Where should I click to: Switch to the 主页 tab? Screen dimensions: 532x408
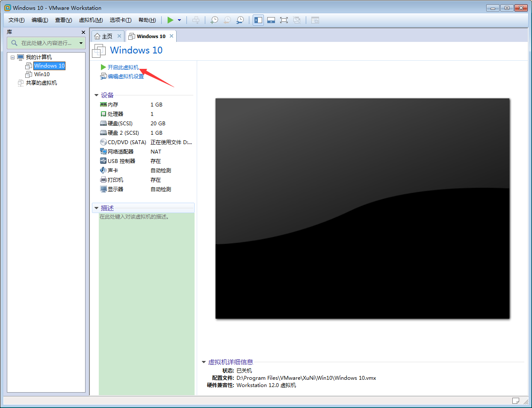point(106,36)
